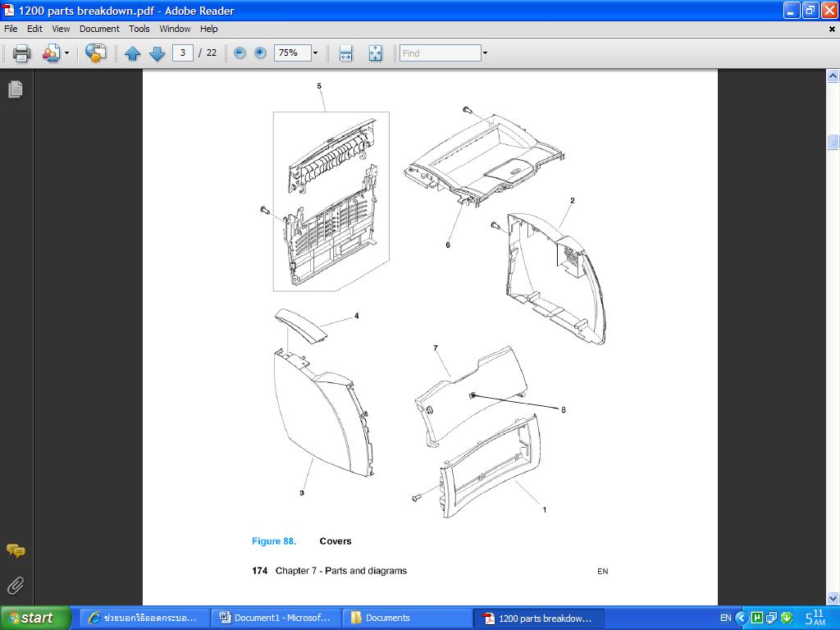Go to next page with down arrow
This screenshot has width=840, height=630.
tap(157, 53)
